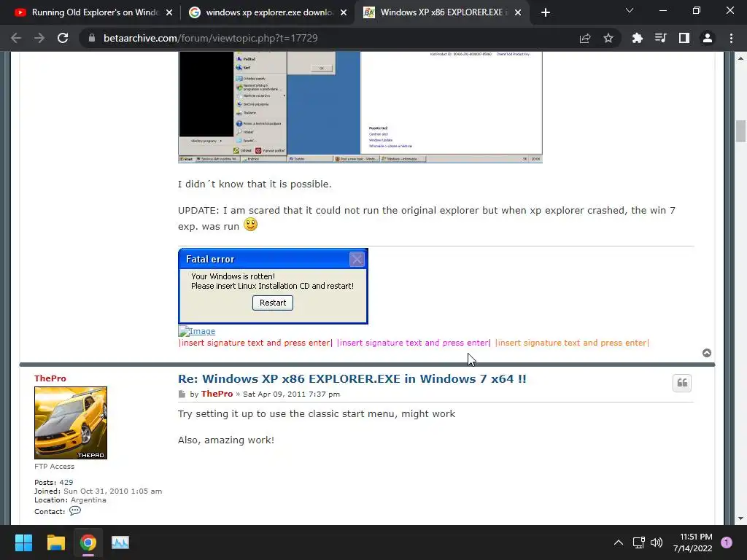Click the X on the Fatal error dialog image
The height and width of the screenshot is (560, 747).
click(x=357, y=259)
